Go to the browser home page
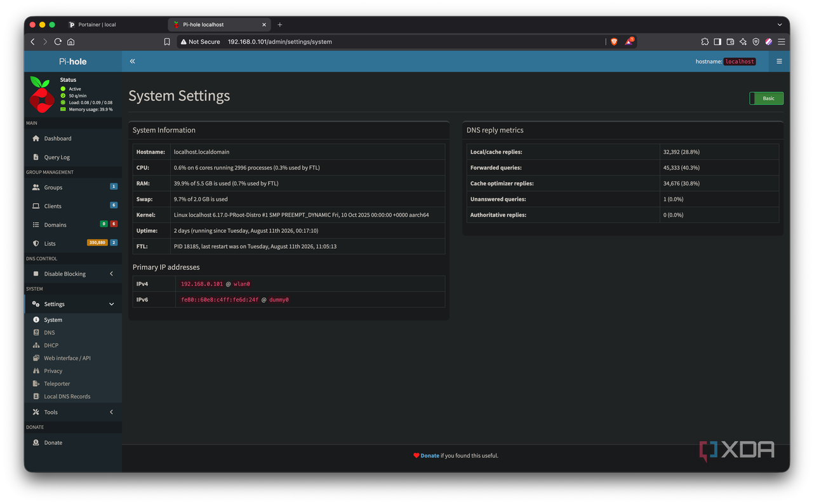Image resolution: width=814 pixels, height=504 pixels. pyautogui.click(x=70, y=42)
